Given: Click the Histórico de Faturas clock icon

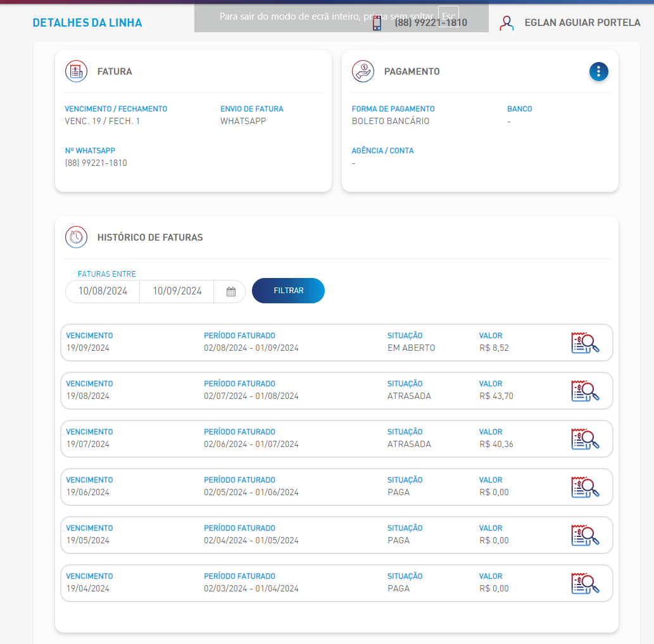Looking at the screenshot, I should click(x=77, y=237).
